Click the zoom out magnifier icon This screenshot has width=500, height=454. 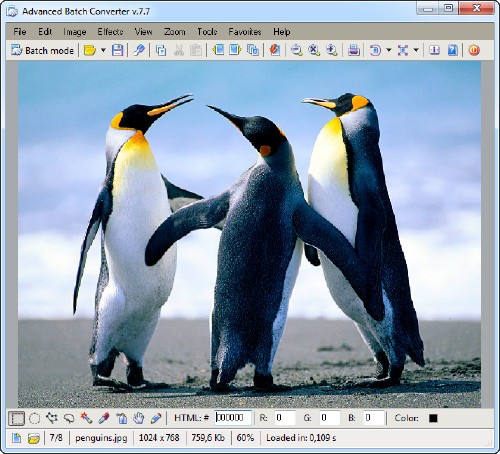point(296,50)
